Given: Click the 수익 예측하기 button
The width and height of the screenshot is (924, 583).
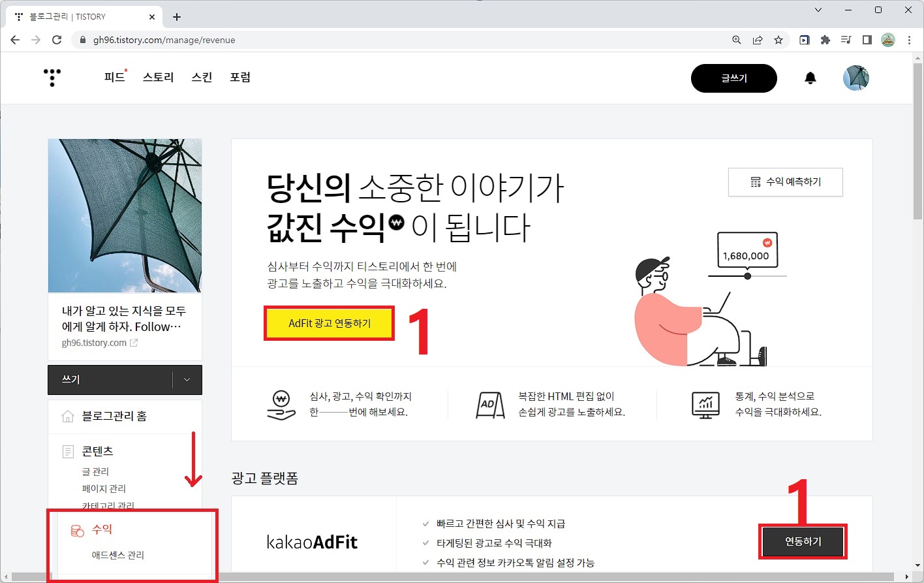Looking at the screenshot, I should (x=786, y=182).
